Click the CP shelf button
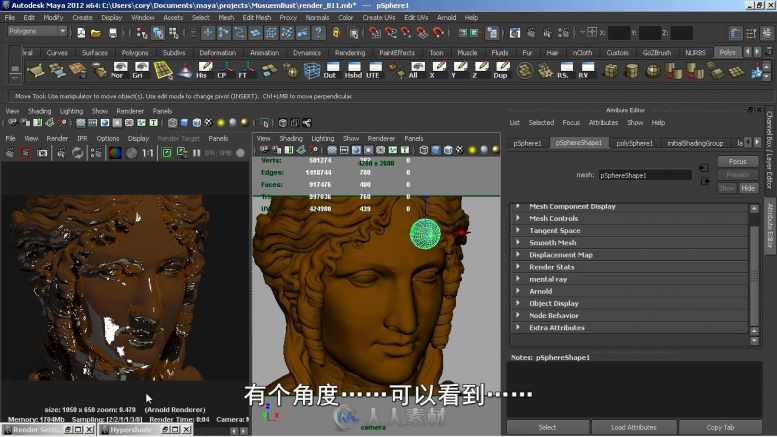Image resolution: width=777 pixels, height=437 pixels. click(224, 70)
